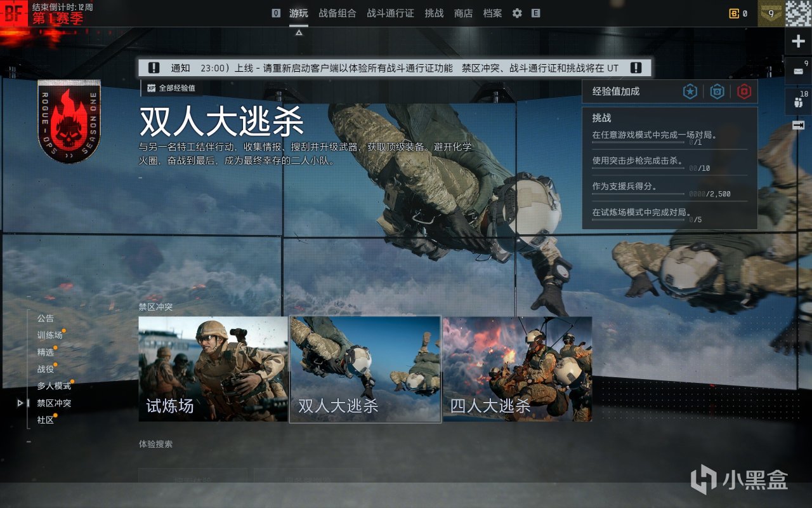Open the Rogue Ops Season One emblem
The image size is (812, 508).
tap(69, 121)
